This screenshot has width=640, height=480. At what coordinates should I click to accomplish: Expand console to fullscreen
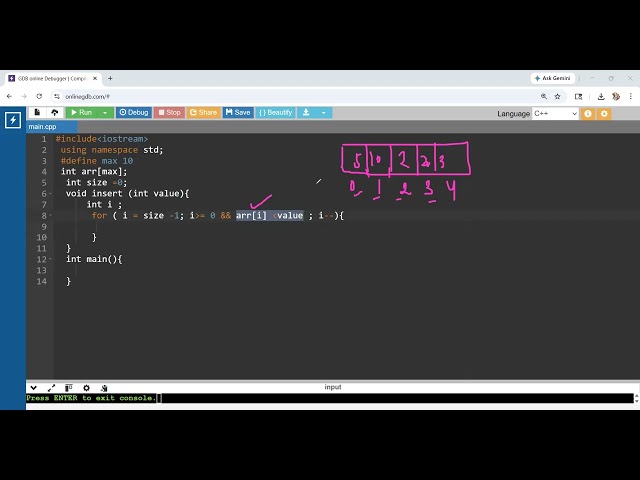51,387
